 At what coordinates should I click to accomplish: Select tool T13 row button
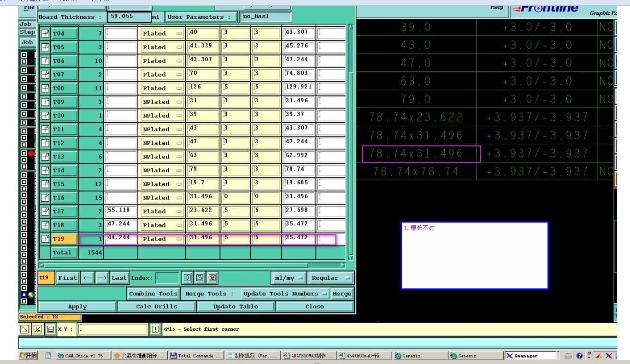tap(64, 157)
